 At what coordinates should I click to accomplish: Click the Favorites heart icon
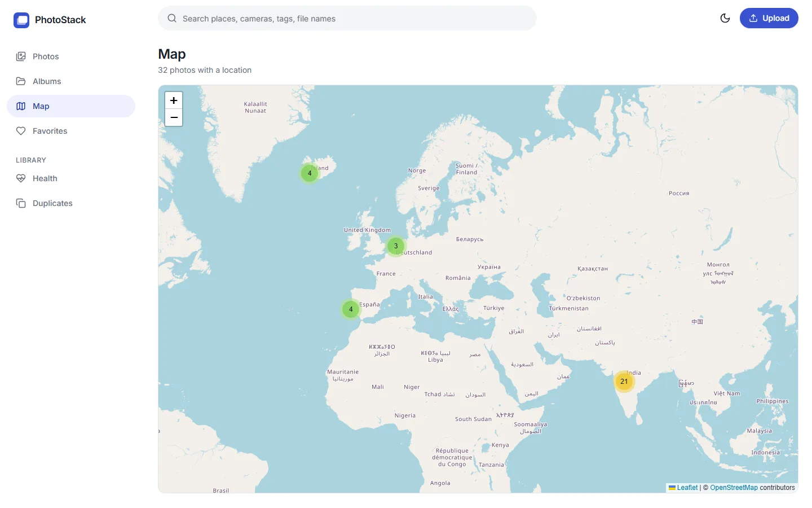pyautogui.click(x=21, y=131)
